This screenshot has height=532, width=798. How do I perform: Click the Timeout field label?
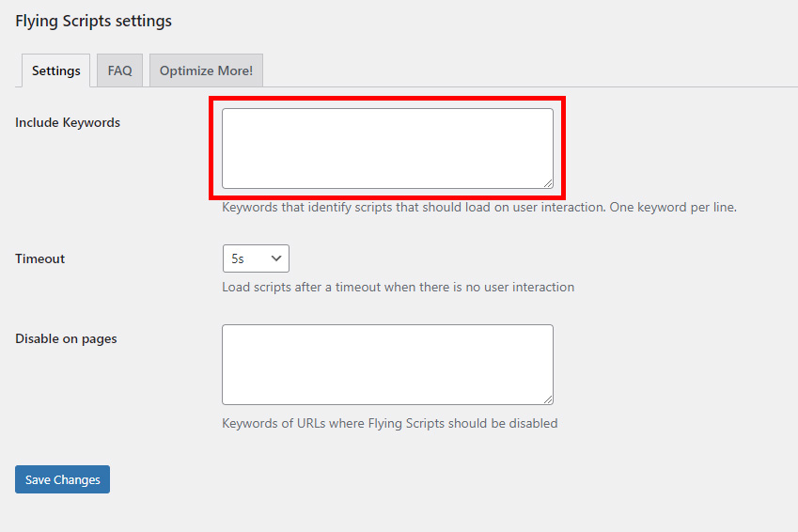tap(40, 258)
